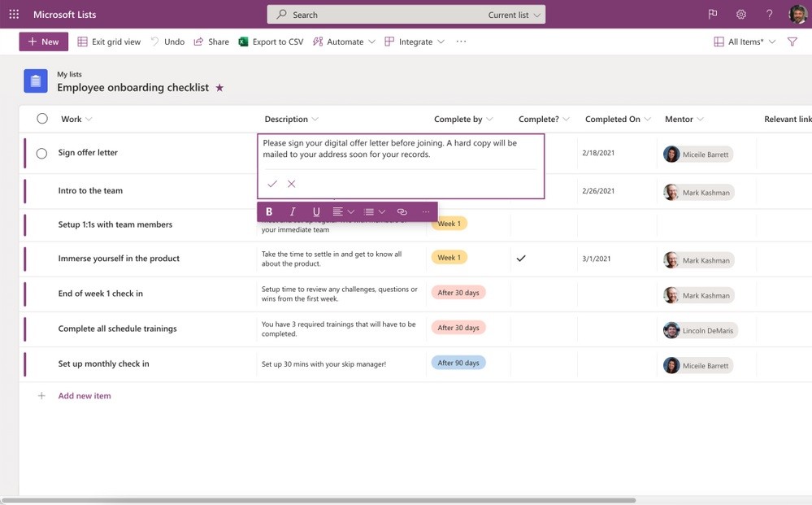Select the row circle for Sign offer letter

(x=41, y=153)
